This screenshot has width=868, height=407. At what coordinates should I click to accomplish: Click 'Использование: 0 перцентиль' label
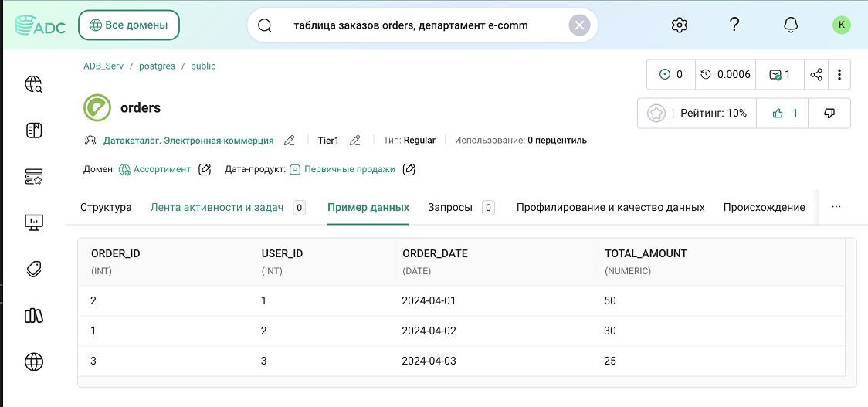(x=521, y=141)
